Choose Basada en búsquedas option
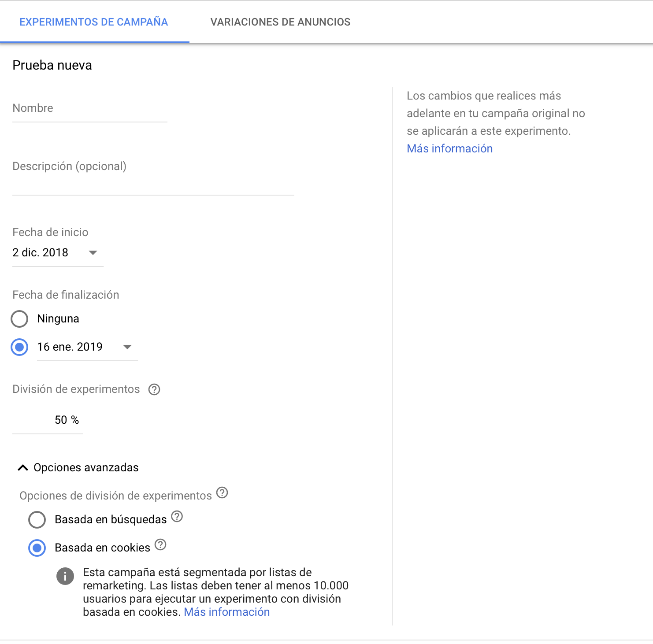 tap(37, 520)
